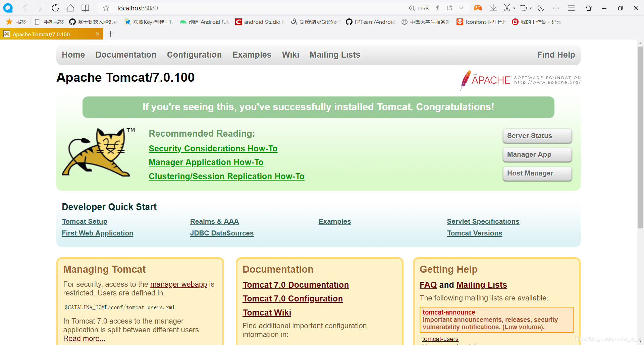Open the Wiki nav item
This screenshot has width=644, height=345.
tap(290, 55)
